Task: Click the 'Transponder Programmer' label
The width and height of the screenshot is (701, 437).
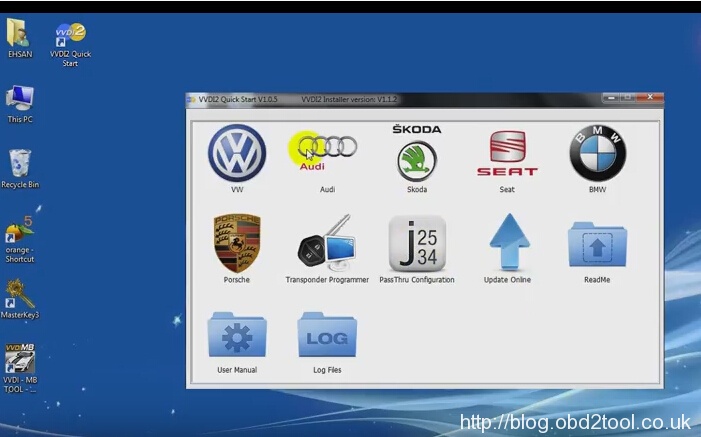Action: [327, 280]
